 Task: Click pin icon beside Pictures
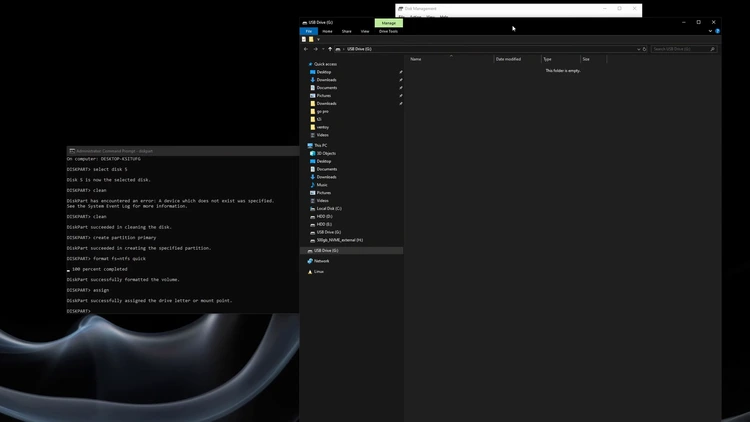pyautogui.click(x=400, y=96)
